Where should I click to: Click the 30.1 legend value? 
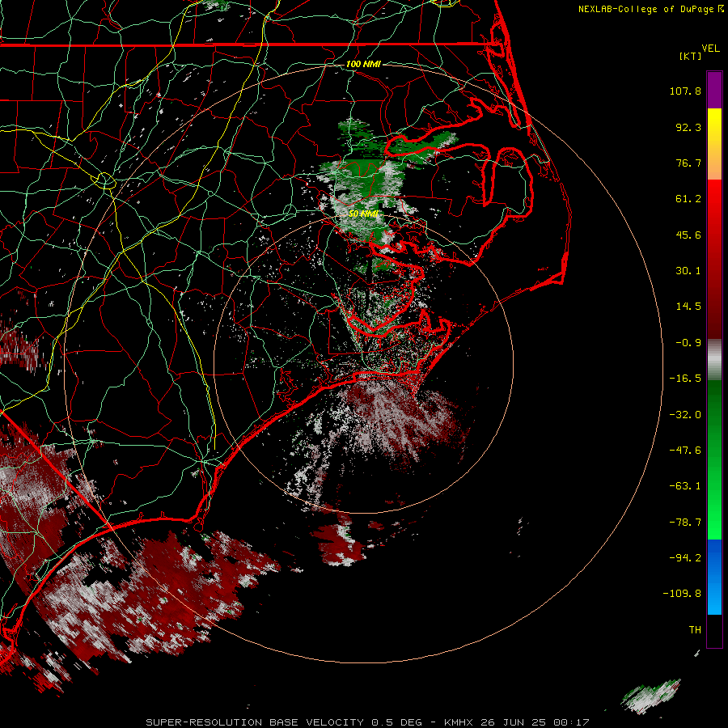[x=688, y=271]
